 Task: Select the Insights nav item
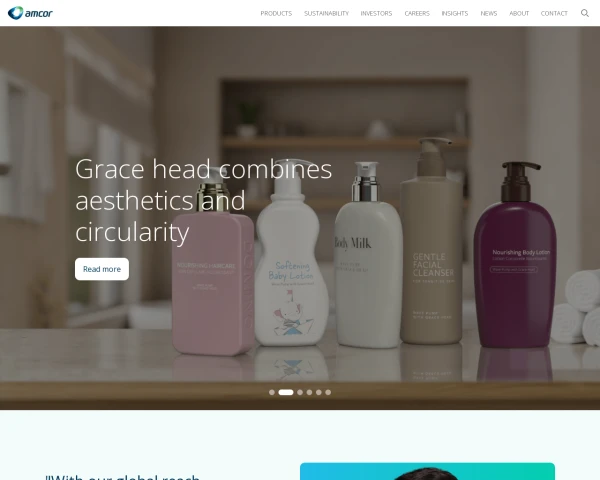[455, 13]
